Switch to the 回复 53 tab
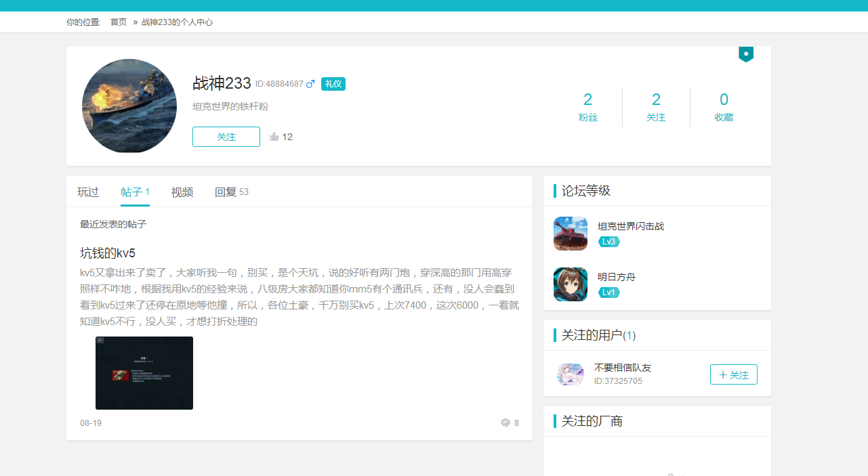This screenshot has width=868, height=476. pos(232,192)
